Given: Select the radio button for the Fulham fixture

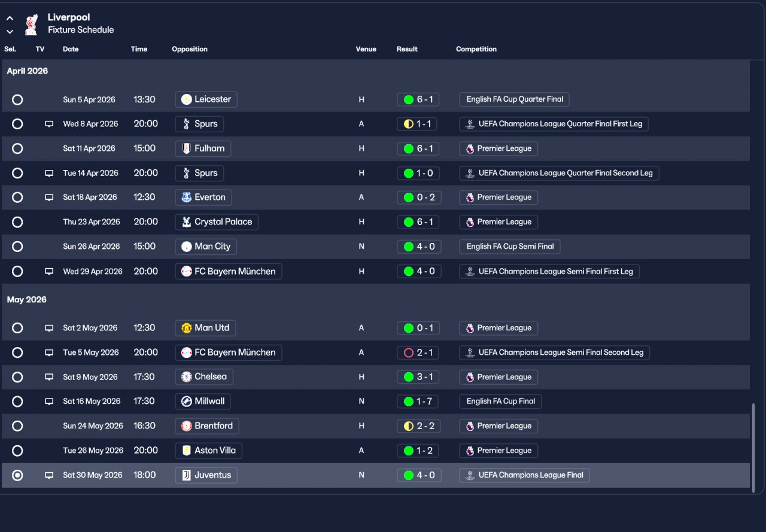Looking at the screenshot, I should tap(17, 148).
